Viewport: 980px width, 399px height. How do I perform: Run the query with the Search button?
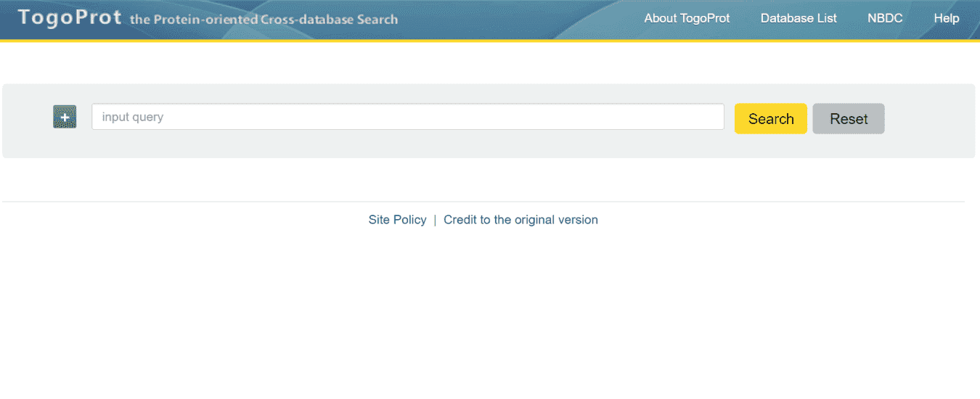770,119
